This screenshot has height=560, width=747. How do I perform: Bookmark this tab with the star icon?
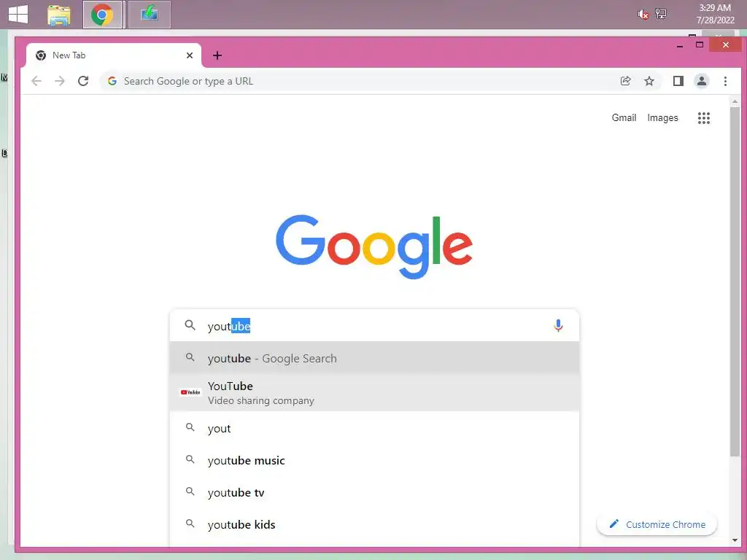[649, 81]
